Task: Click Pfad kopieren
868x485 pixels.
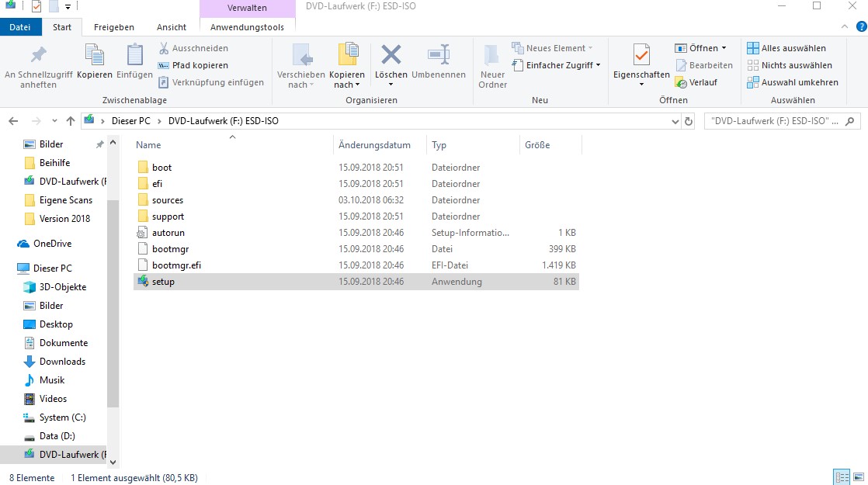Action: [193, 65]
